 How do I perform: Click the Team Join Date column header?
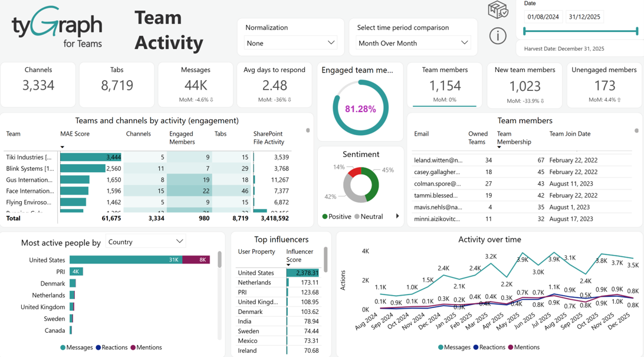pos(570,134)
